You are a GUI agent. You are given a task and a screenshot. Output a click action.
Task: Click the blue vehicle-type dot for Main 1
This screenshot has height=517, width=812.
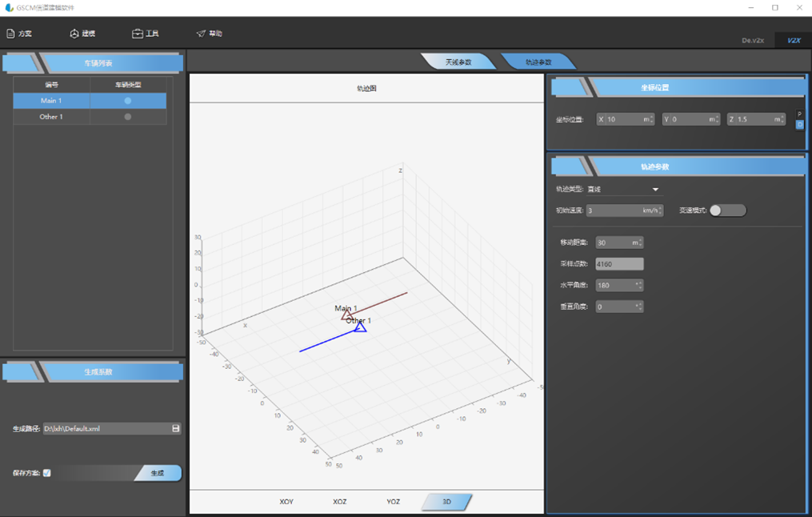128,101
